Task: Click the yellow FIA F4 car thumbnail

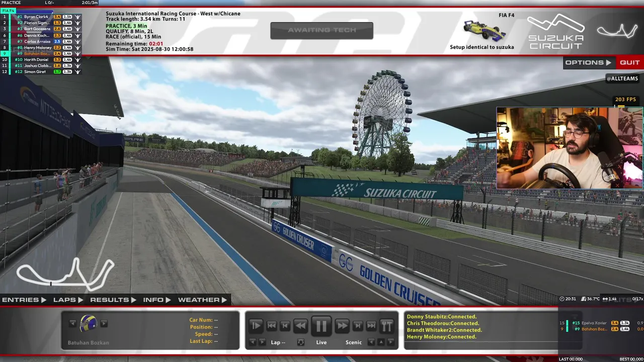Action: pos(484,31)
